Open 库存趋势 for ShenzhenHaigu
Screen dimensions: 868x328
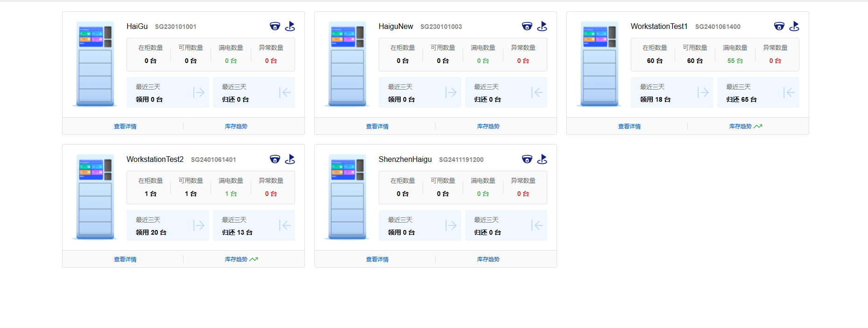click(x=488, y=259)
